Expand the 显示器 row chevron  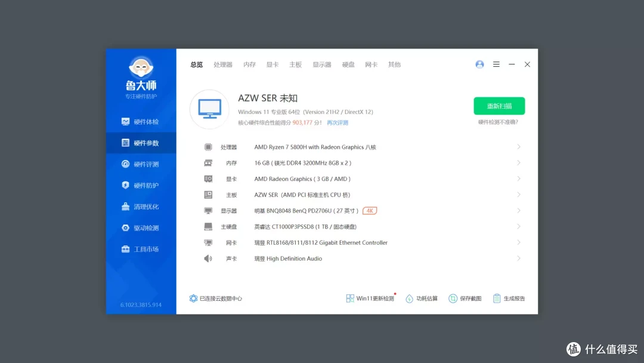point(519,211)
